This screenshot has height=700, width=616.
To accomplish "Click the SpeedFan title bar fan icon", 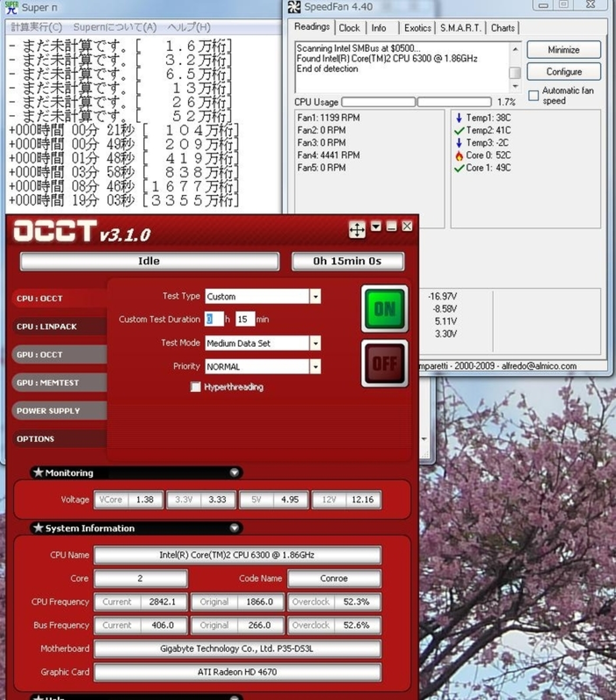I will pos(294,7).
